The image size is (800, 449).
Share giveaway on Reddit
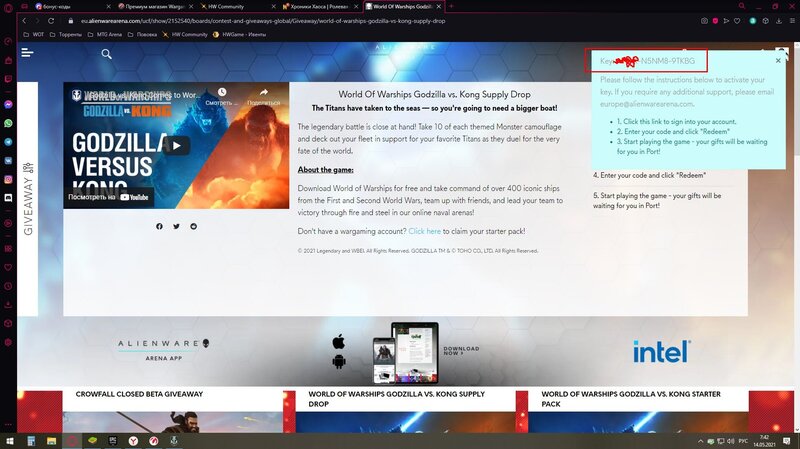coord(193,226)
